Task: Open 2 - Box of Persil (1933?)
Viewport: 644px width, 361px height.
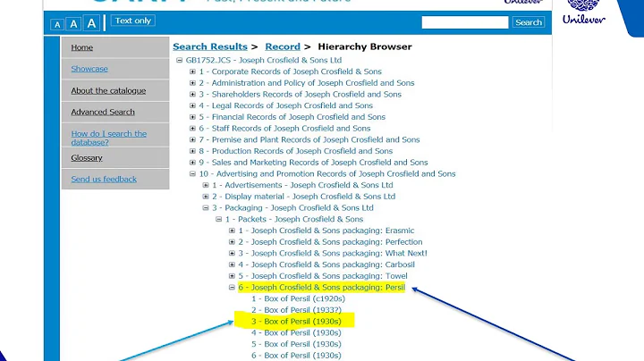Action: [296, 310]
